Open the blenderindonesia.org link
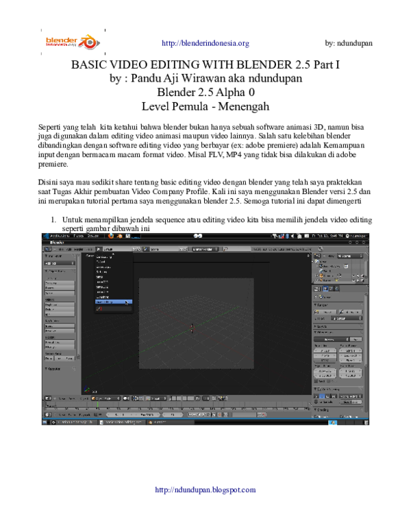This screenshot has width=411, height=532. pyautogui.click(x=206, y=43)
